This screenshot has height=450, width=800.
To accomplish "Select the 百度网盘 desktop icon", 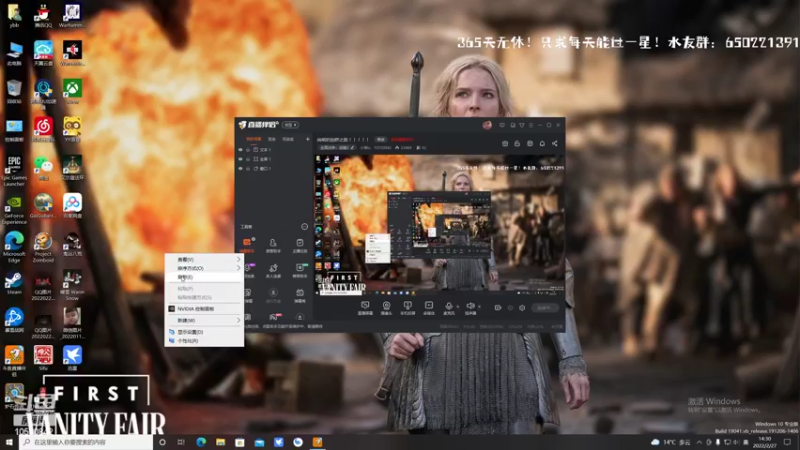I will pos(72,205).
